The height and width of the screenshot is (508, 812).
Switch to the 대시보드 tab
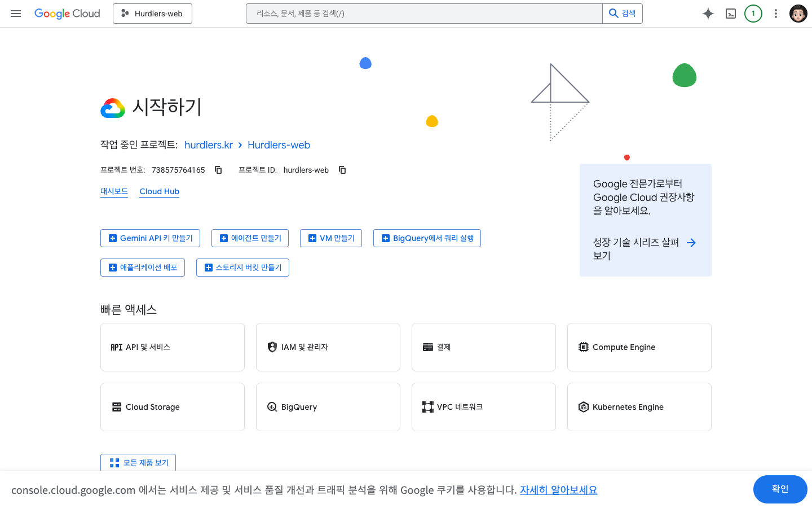(114, 191)
